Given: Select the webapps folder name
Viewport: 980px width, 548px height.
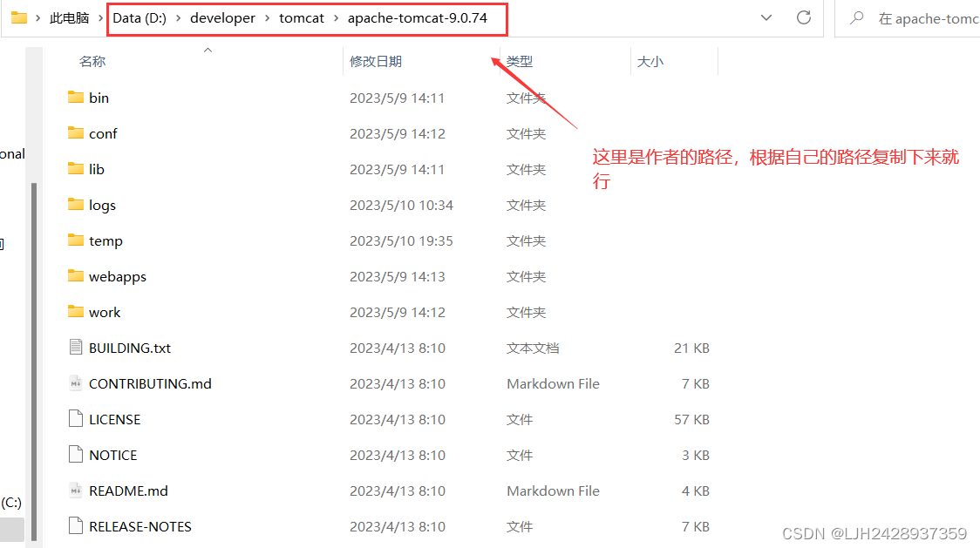Looking at the screenshot, I should [x=118, y=276].
